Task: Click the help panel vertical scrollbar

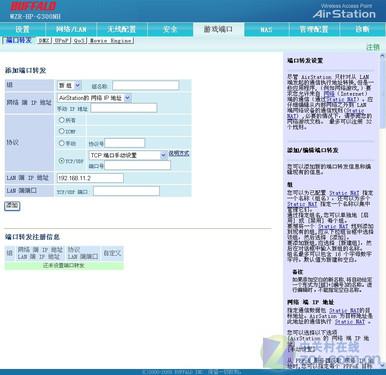Action: 382,210
